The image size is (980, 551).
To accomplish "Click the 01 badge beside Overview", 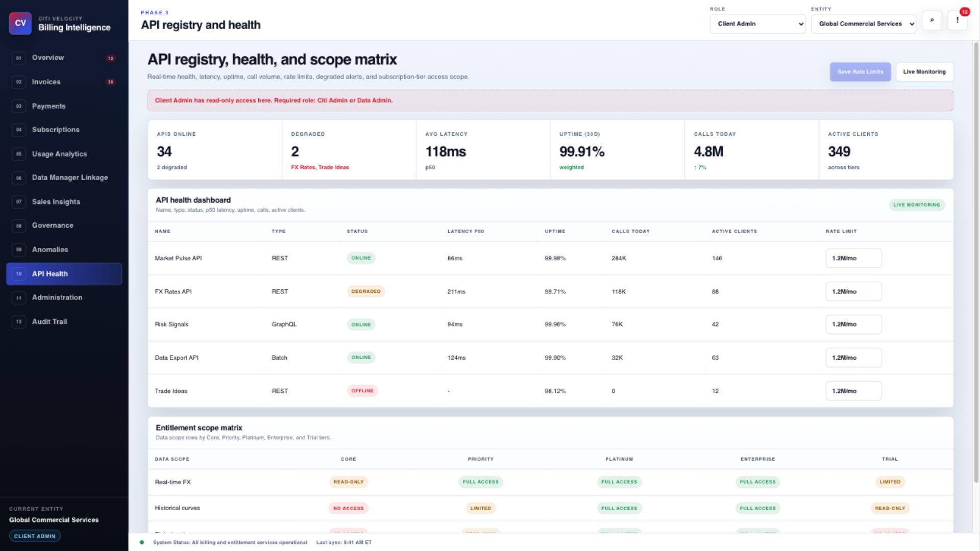I will [19, 58].
